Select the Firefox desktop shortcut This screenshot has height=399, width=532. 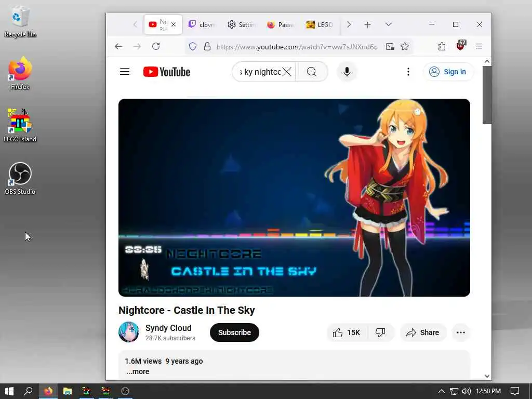[20, 74]
